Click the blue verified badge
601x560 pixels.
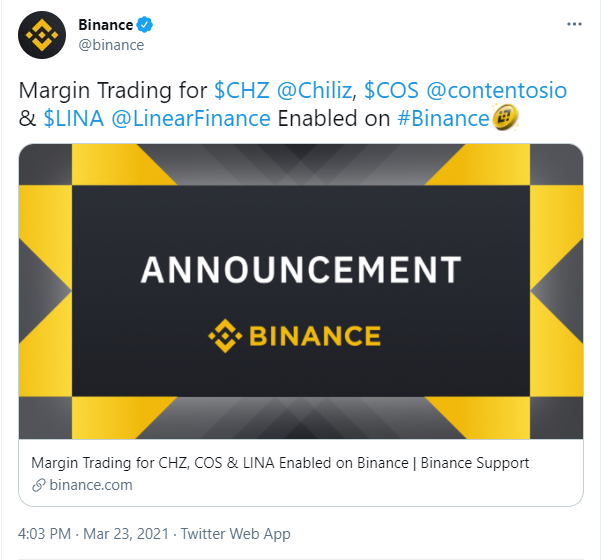(x=145, y=25)
